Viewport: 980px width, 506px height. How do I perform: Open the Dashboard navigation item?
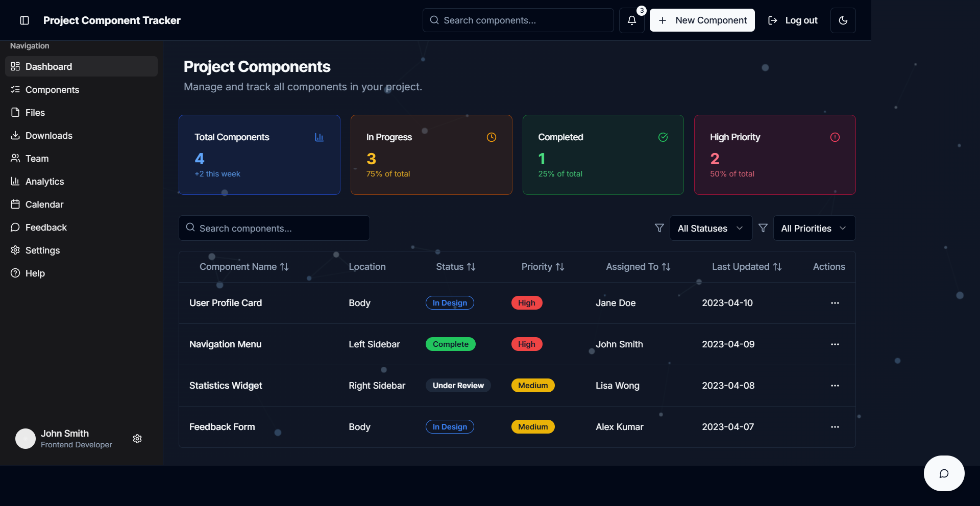tap(82, 66)
